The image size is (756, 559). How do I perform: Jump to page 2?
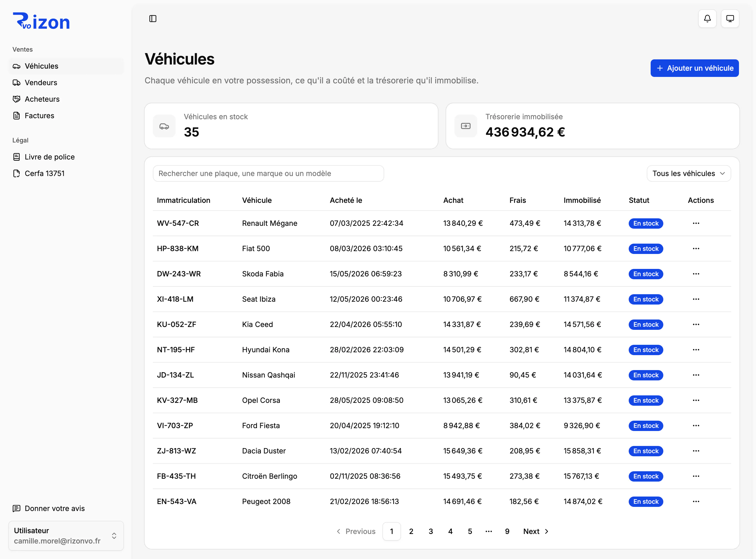411,532
